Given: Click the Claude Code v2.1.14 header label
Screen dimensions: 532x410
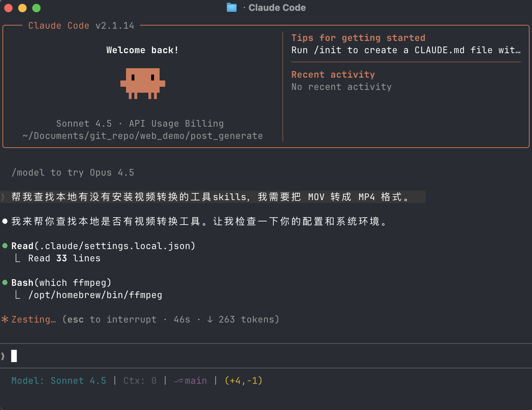Looking at the screenshot, I should tap(81, 26).
